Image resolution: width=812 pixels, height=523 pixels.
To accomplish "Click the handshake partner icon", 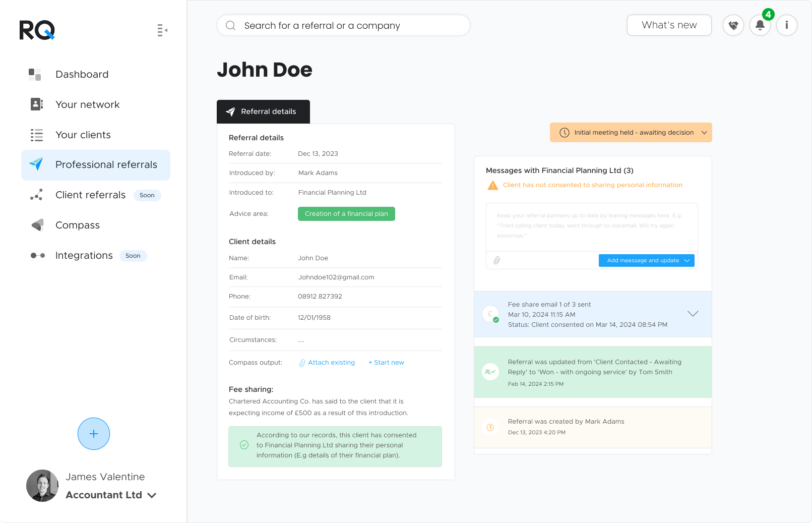I will pos(733,25).
